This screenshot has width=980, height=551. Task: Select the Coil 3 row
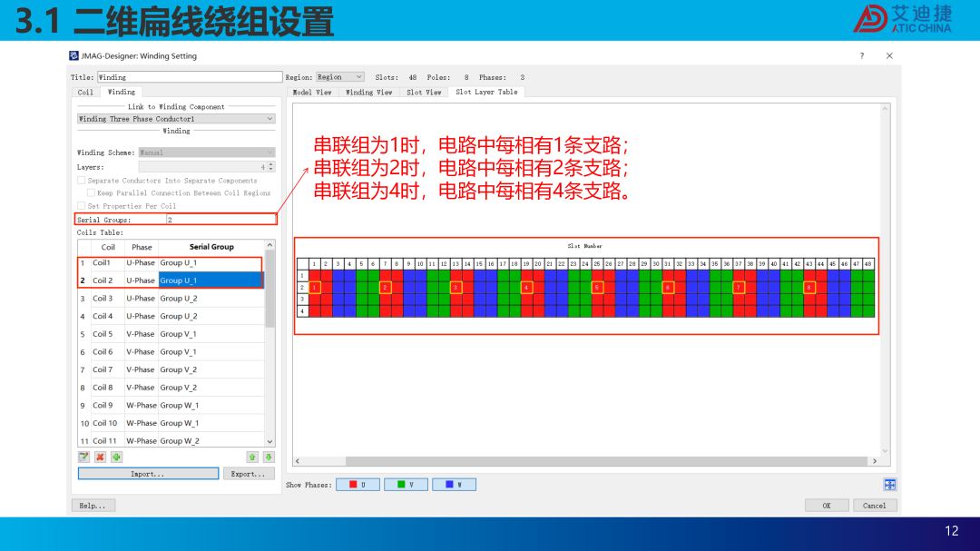click(171, 299)
